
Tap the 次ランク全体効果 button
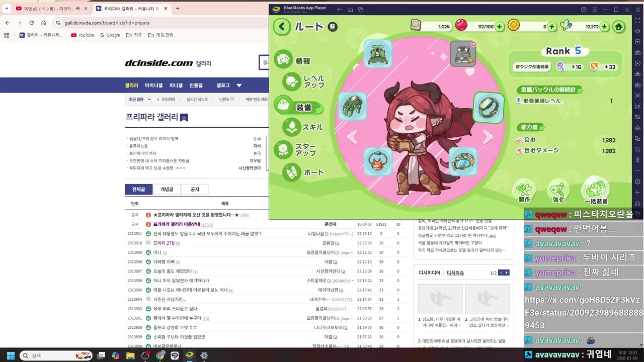pos(533,66)
